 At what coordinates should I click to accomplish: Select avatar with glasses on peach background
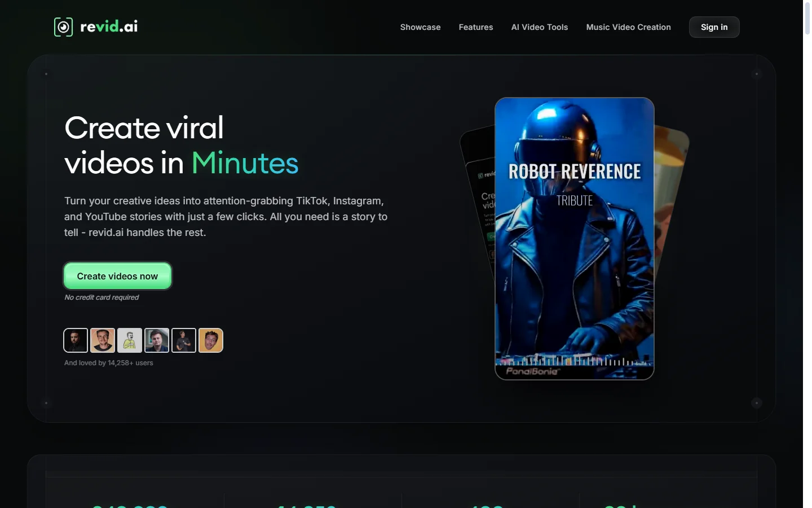pos(103,340)
